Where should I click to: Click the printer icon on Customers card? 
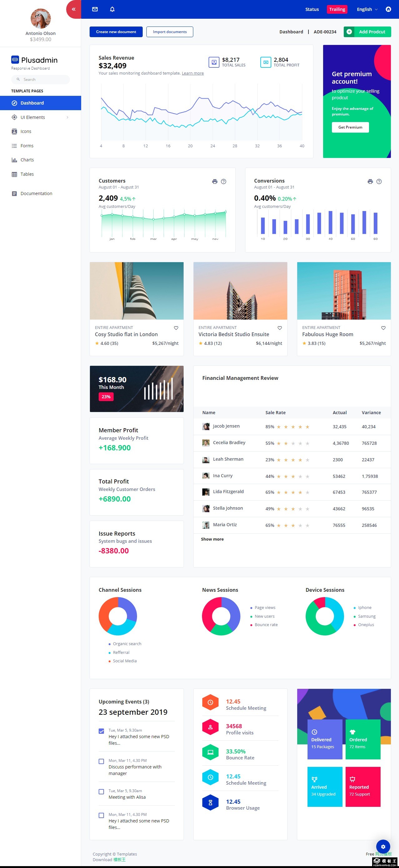(215, 182)
